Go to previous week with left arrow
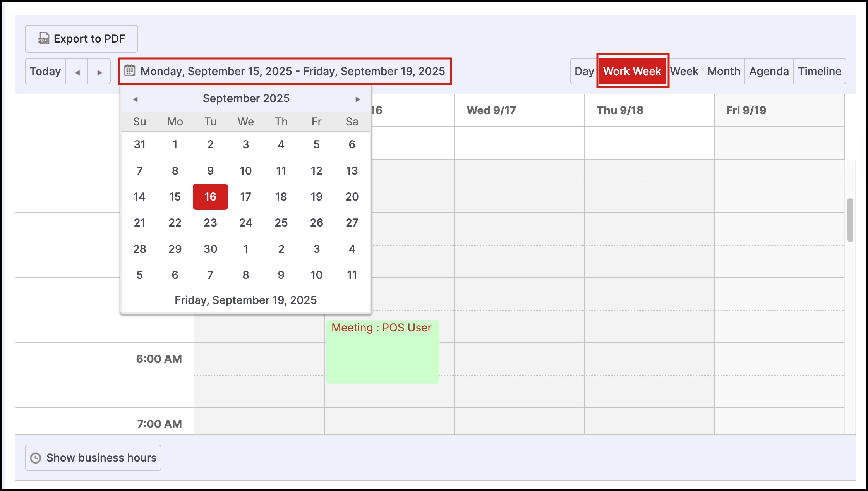The image size is (868, 491). (x=77, y=72)
